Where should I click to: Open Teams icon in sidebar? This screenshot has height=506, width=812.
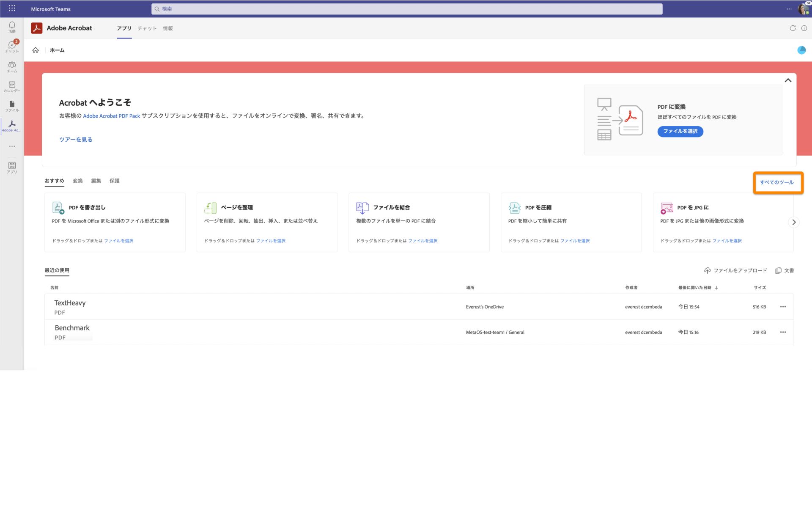(12, 66)
